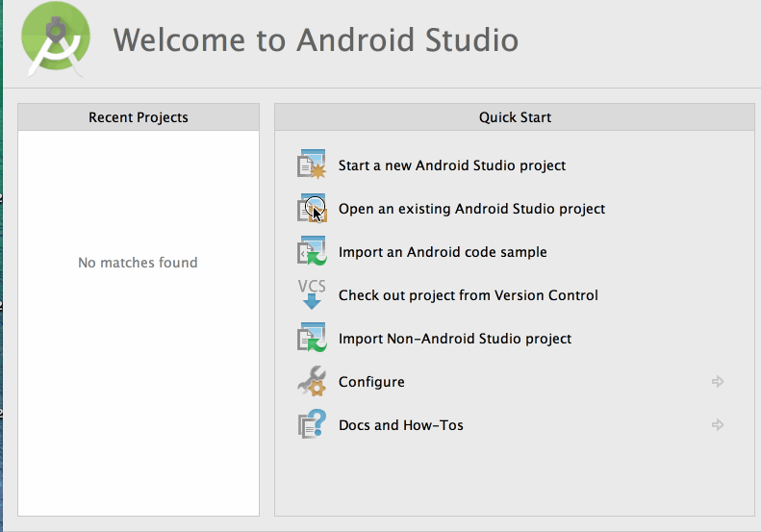Click the Quick Start panel header

click(515, 117)
